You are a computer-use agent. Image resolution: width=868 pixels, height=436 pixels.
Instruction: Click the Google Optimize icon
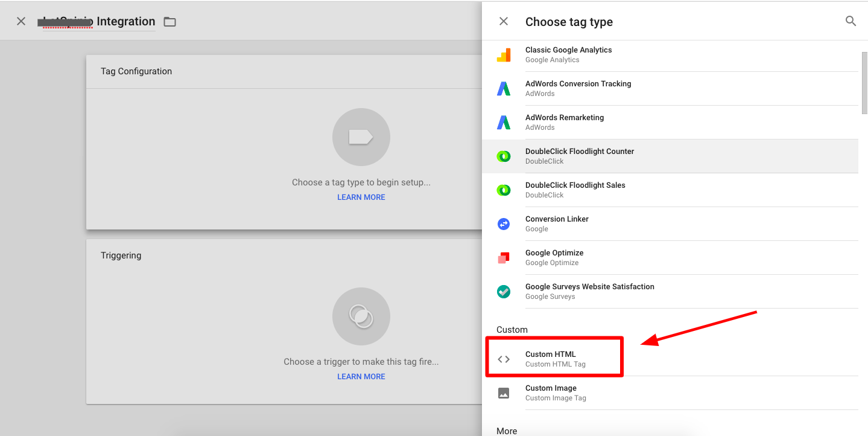[504, 258]
